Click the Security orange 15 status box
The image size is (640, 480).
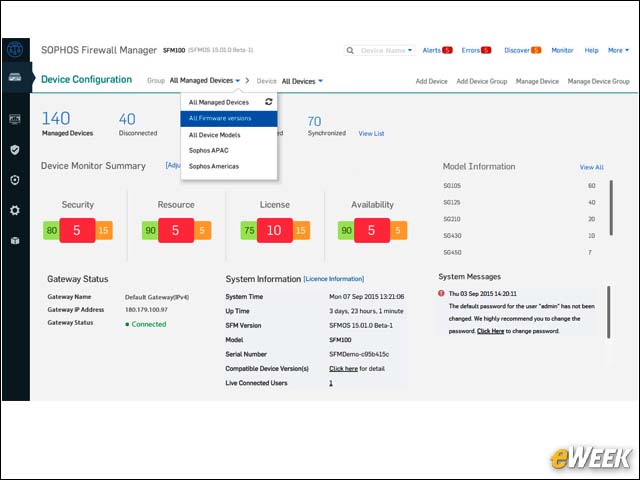(104, 230)
